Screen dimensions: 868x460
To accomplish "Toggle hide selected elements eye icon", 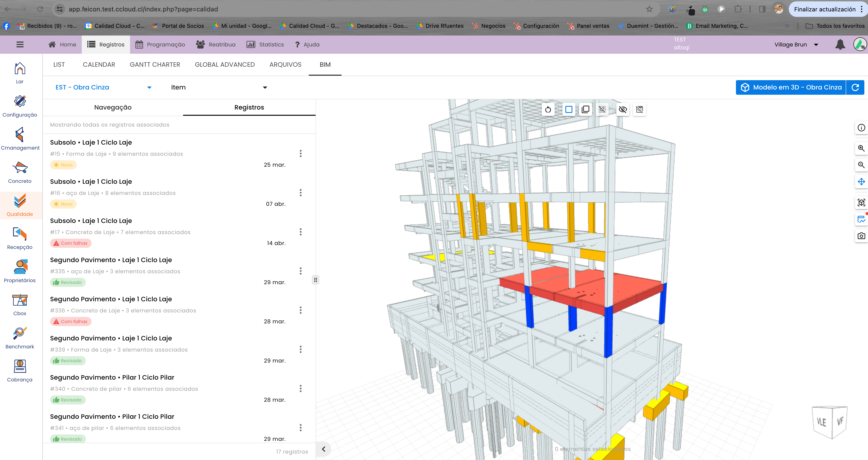I will point(623,110).
